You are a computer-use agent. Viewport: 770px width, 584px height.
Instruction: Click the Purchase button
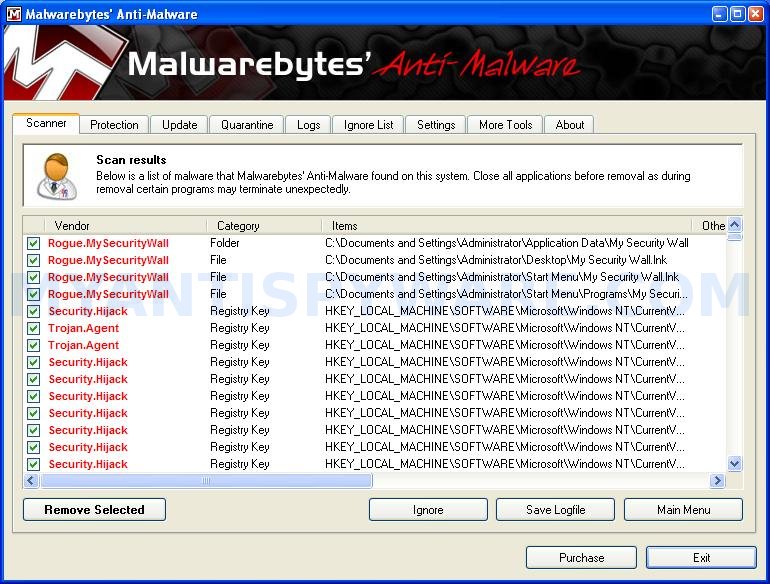tap(581, 557)
